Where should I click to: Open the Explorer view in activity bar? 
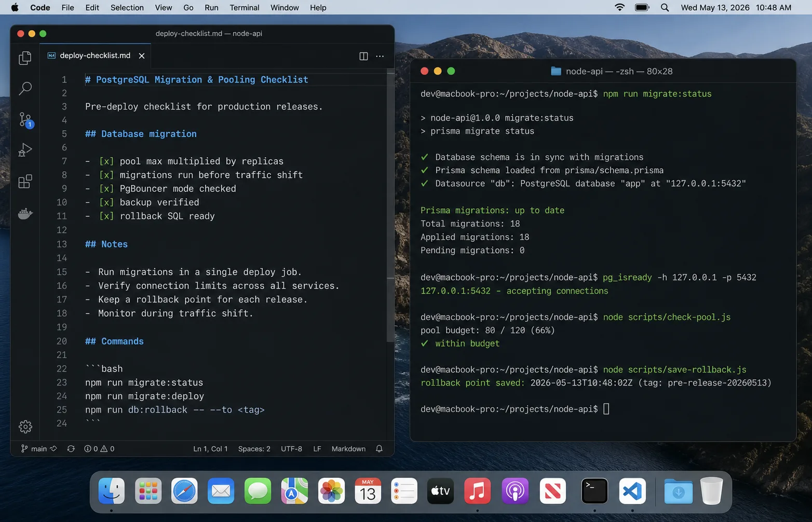(25, 58)
